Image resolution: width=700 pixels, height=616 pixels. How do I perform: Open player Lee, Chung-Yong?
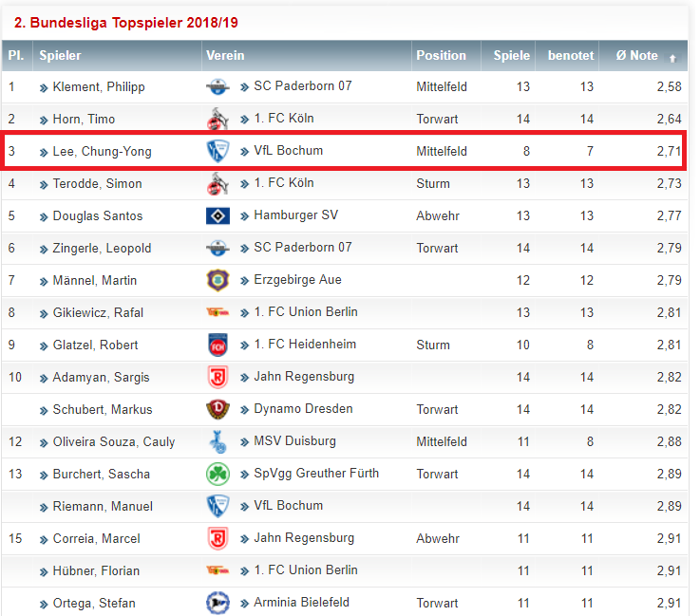(x=103, y=151)
